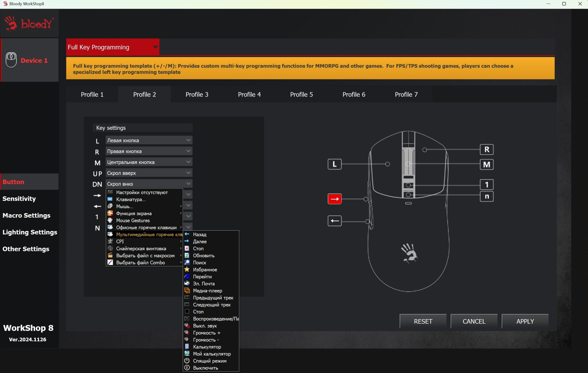Choose Настройки отсутствуют option

coord(144,192)
